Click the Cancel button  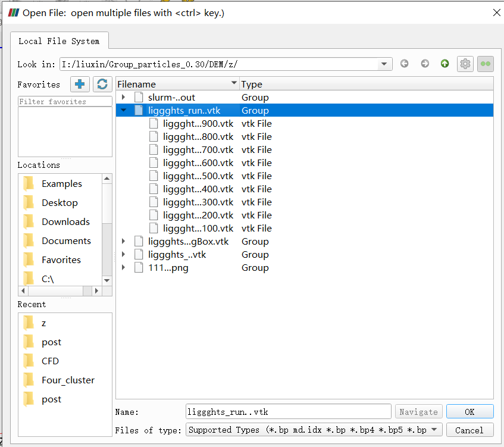[x=469, y=430]
